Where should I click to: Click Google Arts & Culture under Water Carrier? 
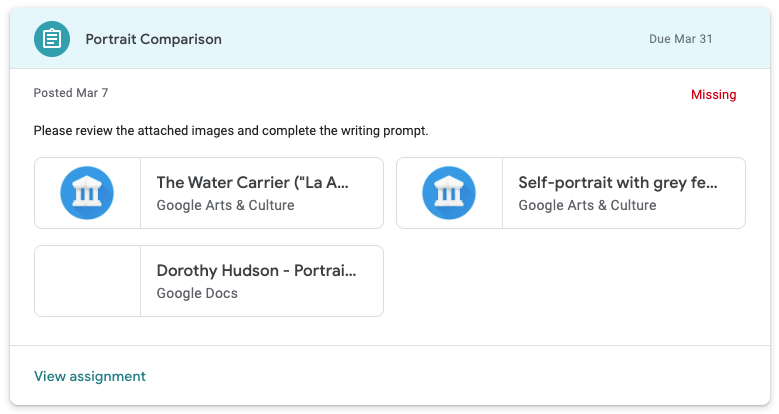point(225,205)
